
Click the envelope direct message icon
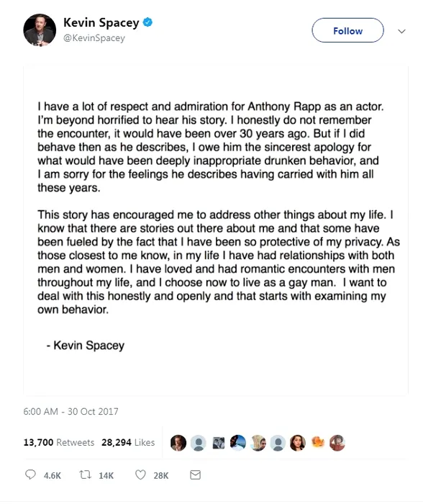tap(195, 474)
